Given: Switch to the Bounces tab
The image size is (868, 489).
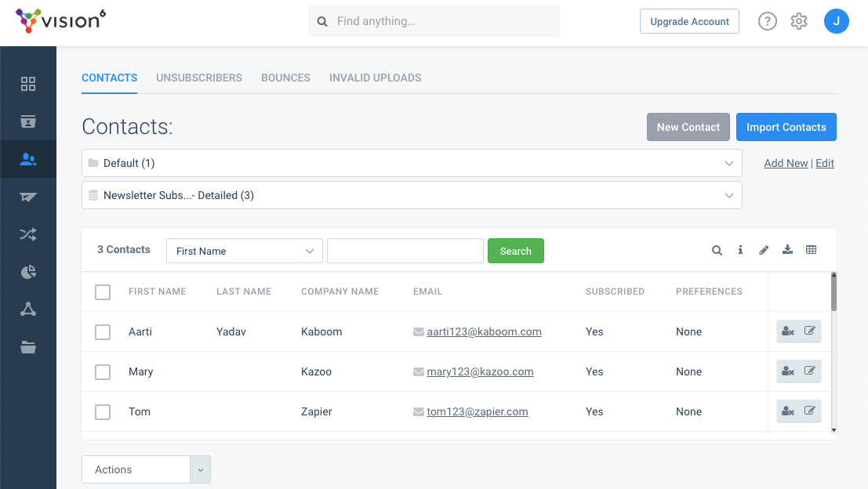Looking at the screenshot, I should [285, 78].
